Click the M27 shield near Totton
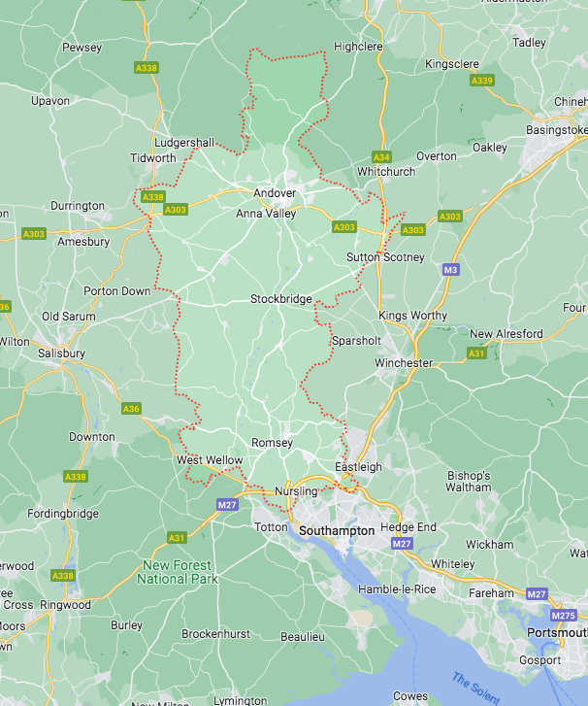Image resolution: width=588 pixels, height=706 pixels. tap(227, 505)
